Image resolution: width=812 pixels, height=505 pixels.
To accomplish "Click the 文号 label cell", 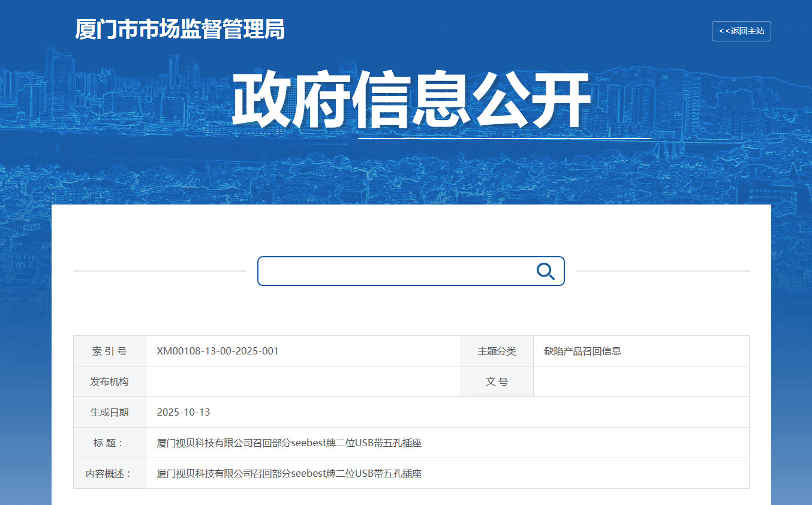I will point(497,381).
